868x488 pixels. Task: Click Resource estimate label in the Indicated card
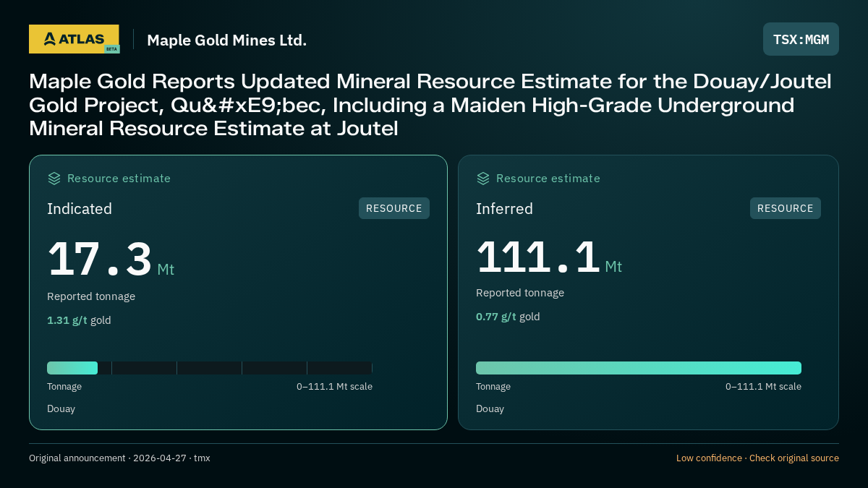click(x=119, y=179)
